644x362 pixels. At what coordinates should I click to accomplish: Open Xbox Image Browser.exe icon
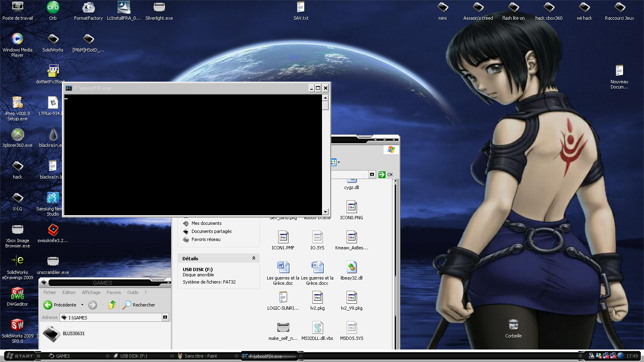[17, 236]
